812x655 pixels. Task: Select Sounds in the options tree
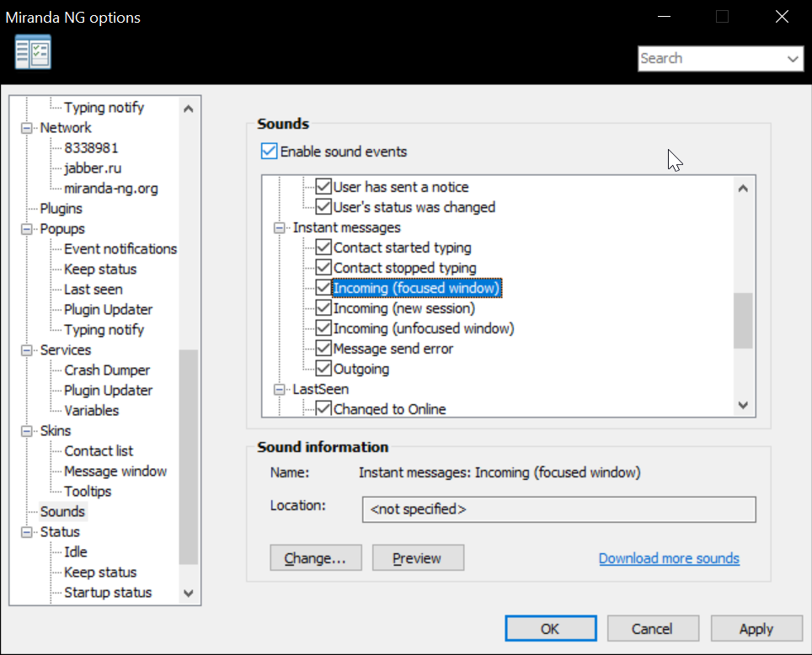tap(62, 511)
